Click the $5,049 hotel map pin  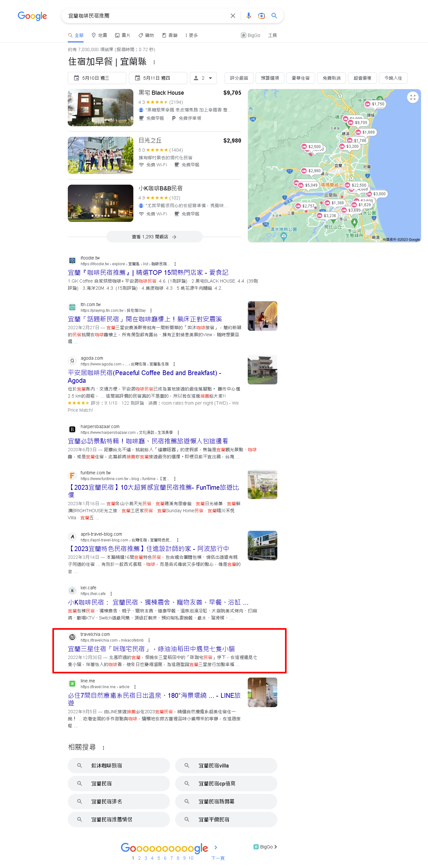coord(308,185)
